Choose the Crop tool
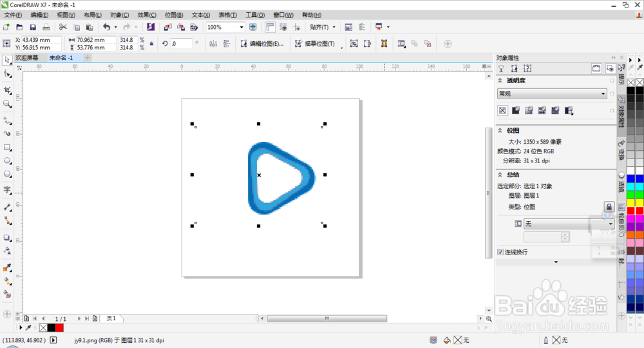The image size is (644, 348). pyautogui.click(x=7, y=90)
